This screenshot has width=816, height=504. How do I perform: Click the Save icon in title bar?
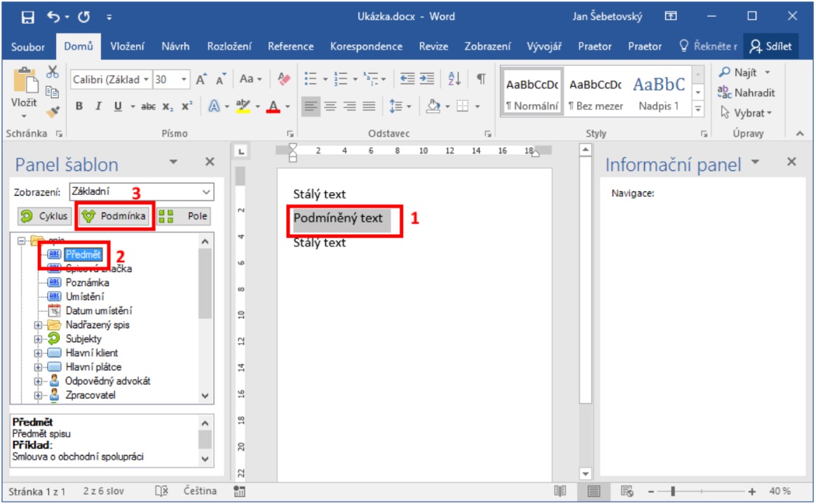[x=28, y=16]
